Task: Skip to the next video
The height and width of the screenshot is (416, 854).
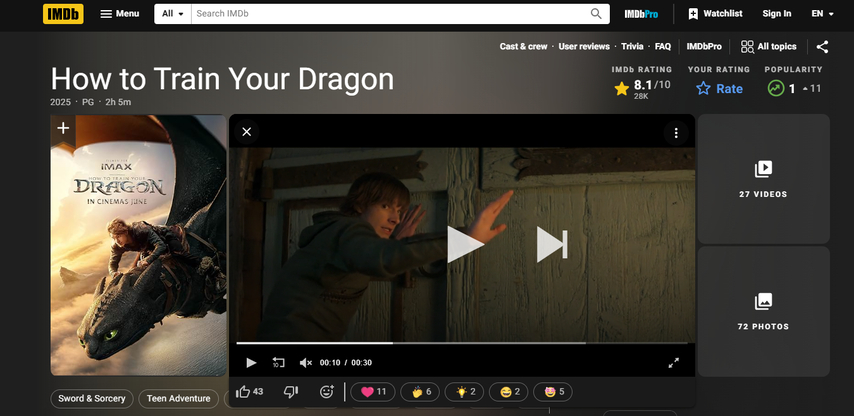Action: 552,244
